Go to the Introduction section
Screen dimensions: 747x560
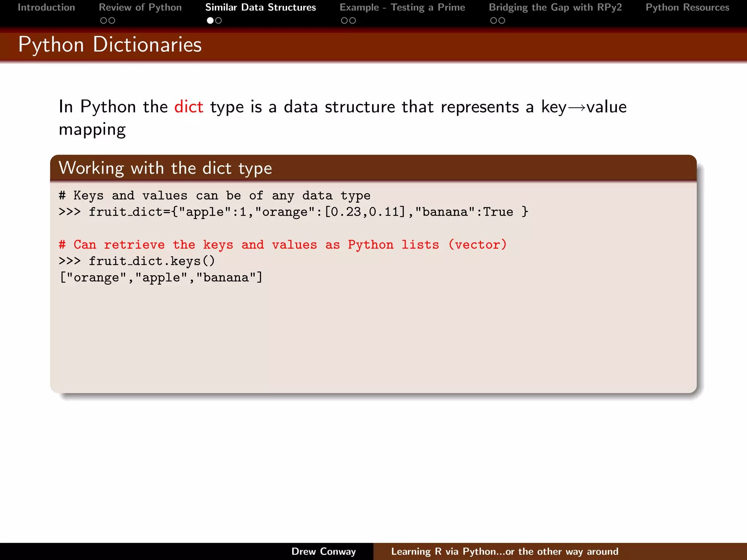coord(46,7)
